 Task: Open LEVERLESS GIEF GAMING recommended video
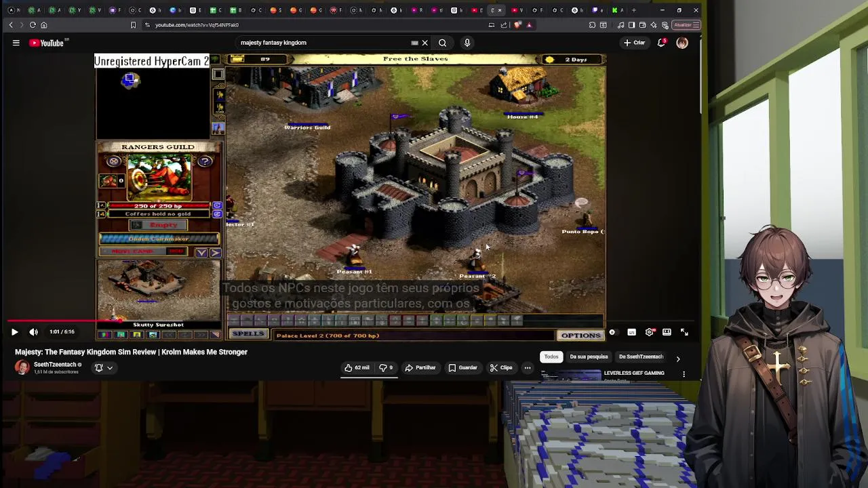(x=634, y=373)
